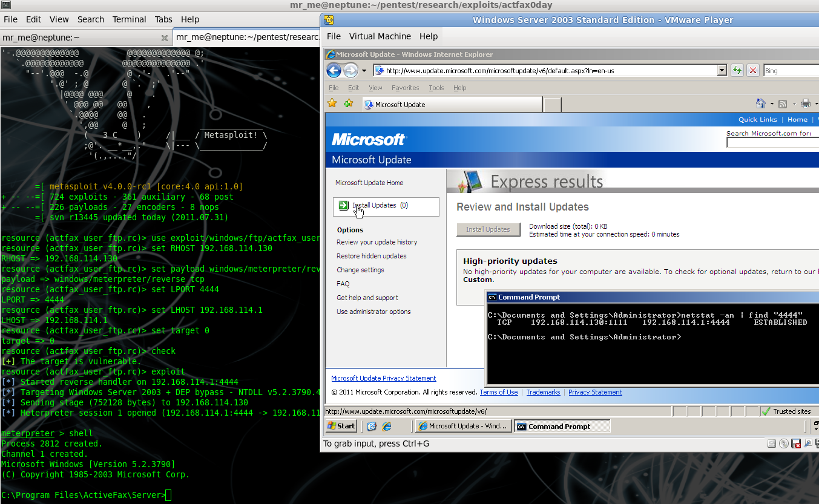
Task: Select Command Prompt taskbar button
Action: [562, 426]
